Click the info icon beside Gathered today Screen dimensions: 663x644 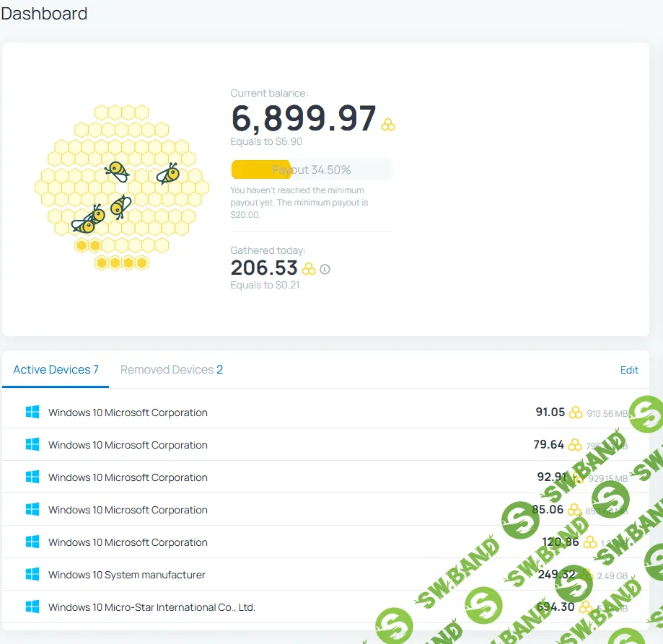click(325, 269)
